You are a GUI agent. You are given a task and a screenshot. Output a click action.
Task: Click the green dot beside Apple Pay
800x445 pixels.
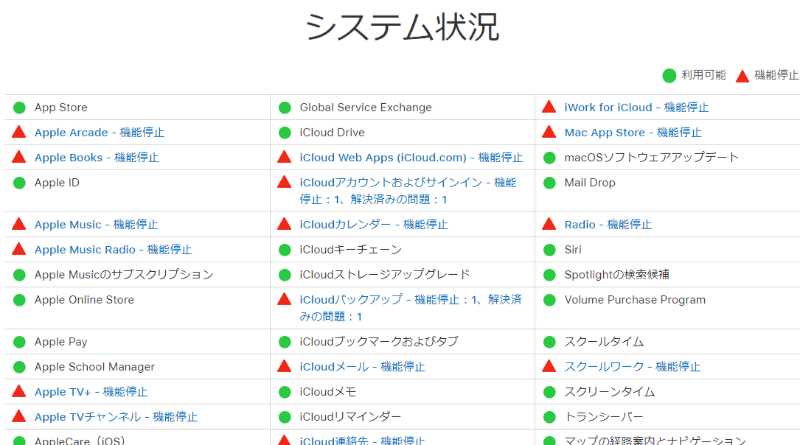(x=19, y=342)
